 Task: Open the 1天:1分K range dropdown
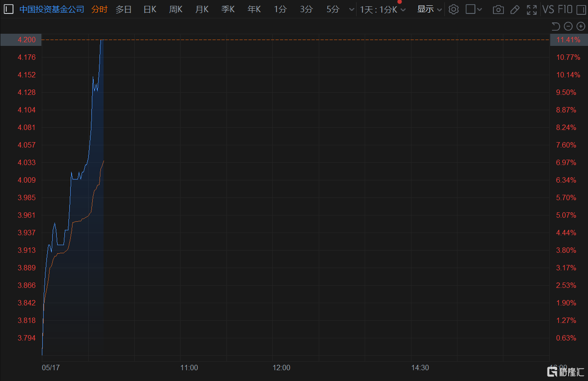click(382, 9)
